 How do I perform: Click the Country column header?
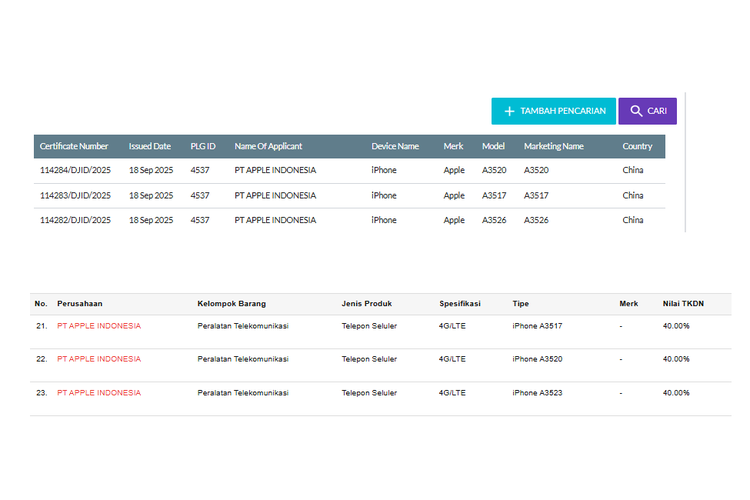pyautogui.click(x=637, y=146)
